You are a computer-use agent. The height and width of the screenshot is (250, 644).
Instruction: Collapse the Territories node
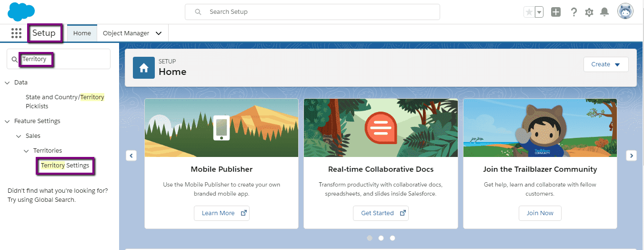26,151
